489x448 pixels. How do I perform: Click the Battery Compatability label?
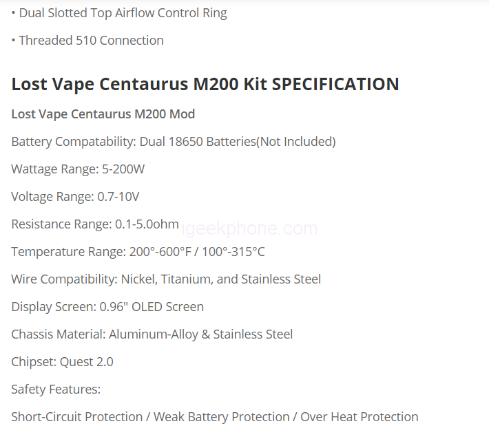[x=73, y=142]
